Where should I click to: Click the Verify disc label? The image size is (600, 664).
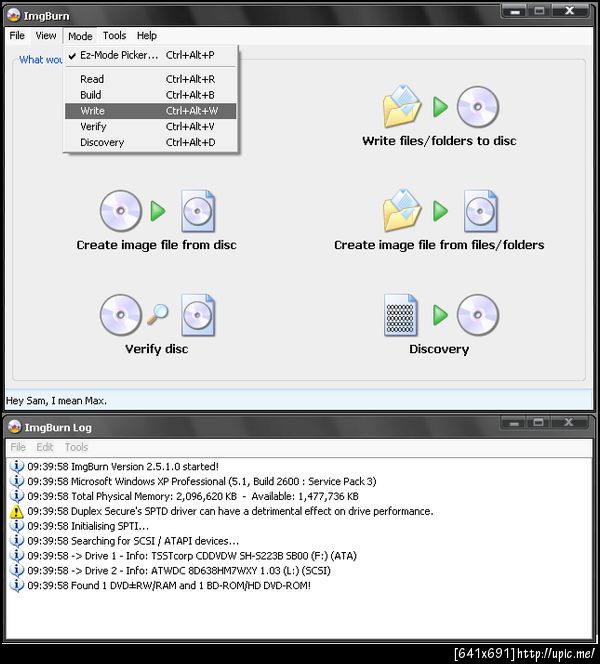tap(156, 349)
